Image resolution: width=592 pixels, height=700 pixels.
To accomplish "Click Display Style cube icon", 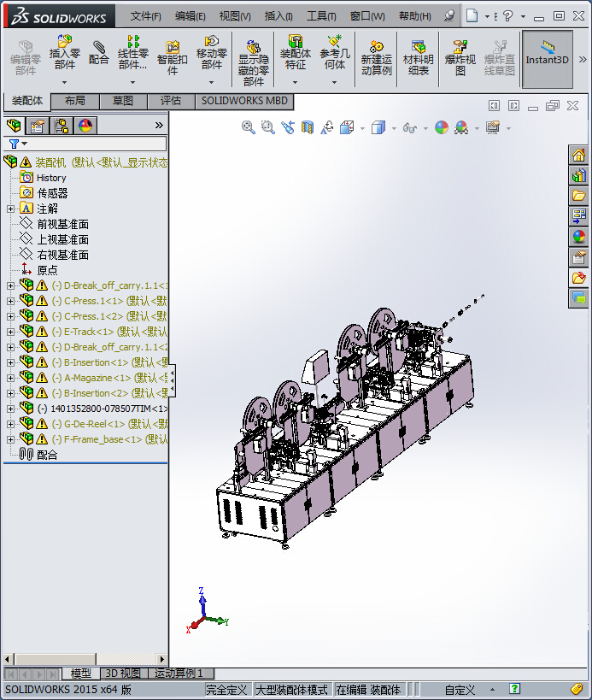I will coord(378,127).
